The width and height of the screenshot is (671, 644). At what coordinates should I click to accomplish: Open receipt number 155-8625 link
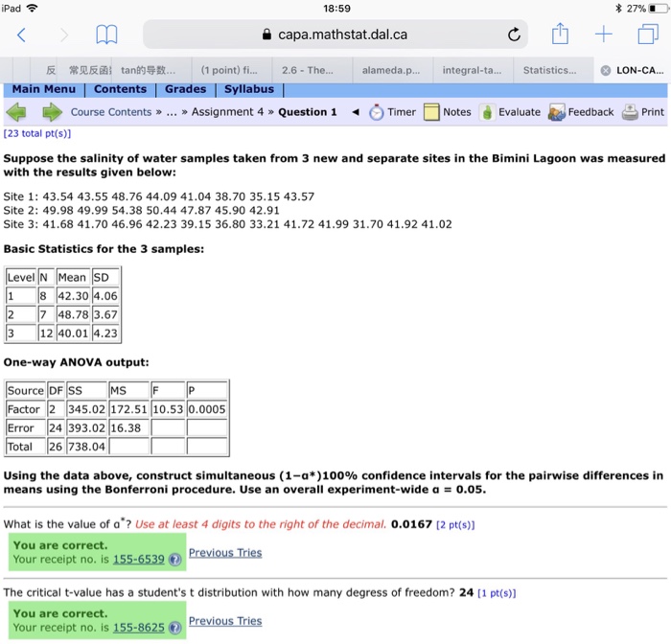(139, 628)
